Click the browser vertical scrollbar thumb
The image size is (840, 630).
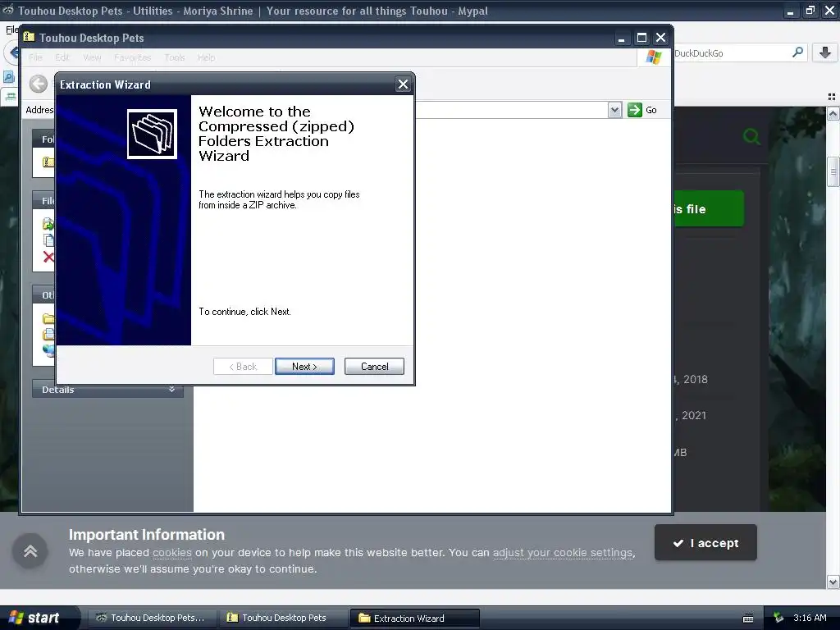[x=833, y=172]
